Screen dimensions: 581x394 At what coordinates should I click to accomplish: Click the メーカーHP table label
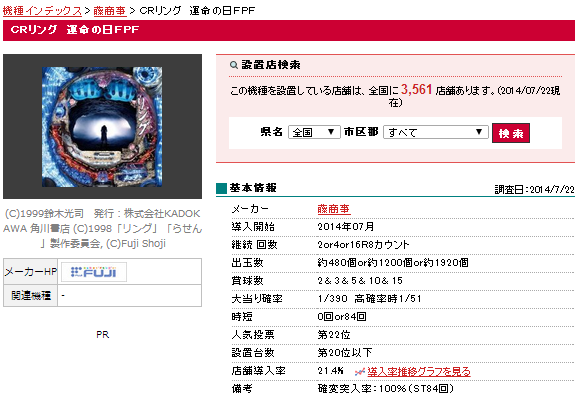pyautogui.click(x=30, y=272)
